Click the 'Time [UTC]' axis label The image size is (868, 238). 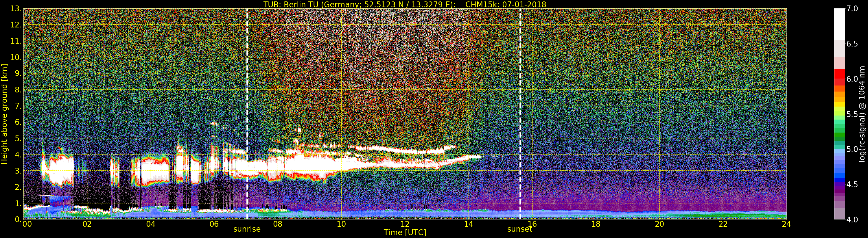coord(405,233)
